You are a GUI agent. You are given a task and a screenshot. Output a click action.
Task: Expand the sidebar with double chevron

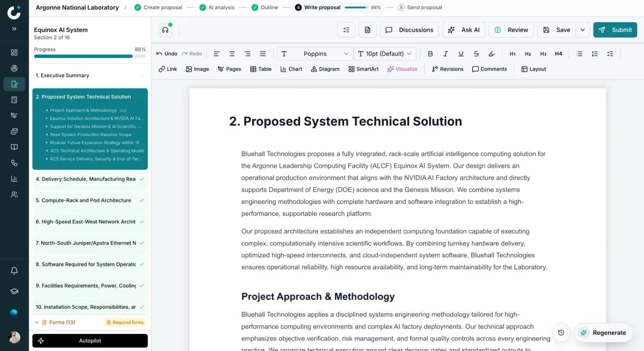coord(14,29)
